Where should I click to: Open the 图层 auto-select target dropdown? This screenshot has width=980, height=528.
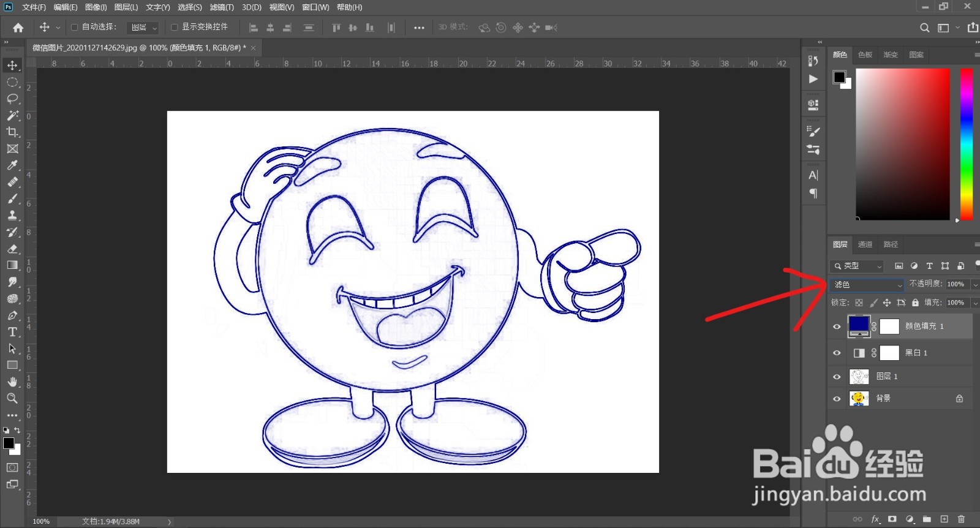point(144,28)
